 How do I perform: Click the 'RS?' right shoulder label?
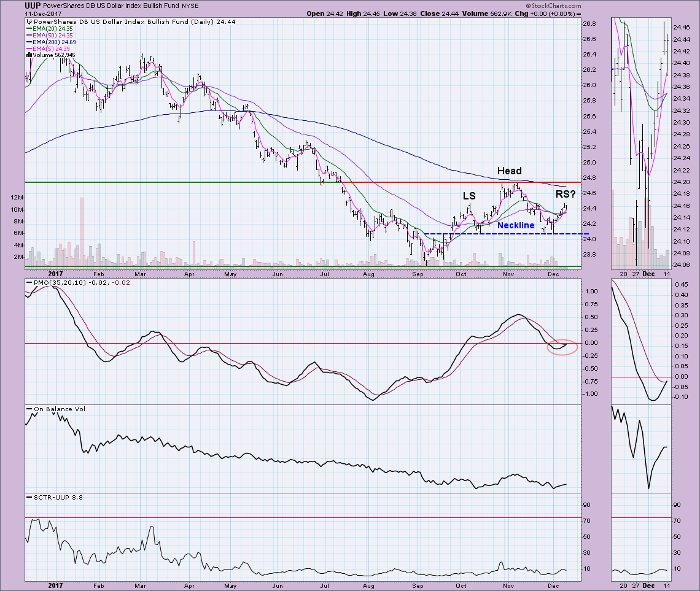coord(566,194)
